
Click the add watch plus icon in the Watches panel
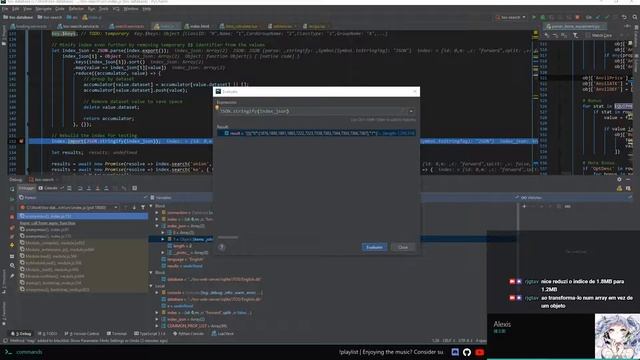524,207
